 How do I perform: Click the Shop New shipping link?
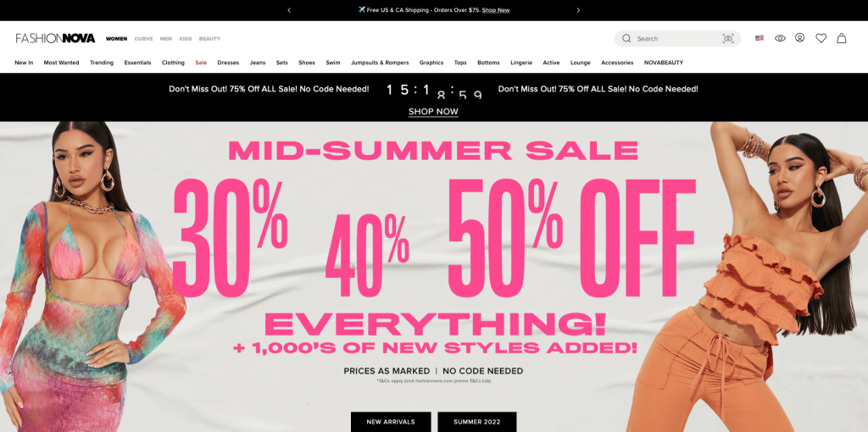click(496, 10)
